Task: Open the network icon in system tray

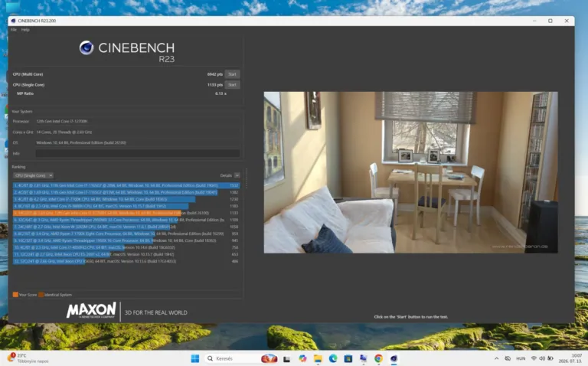Action: point(534,358)
